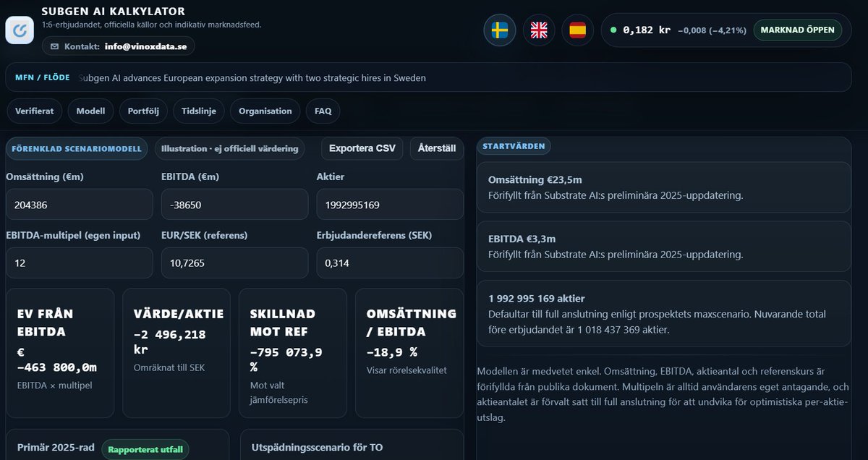Focus the Erbjudandereferens (SEK) input field
Image resolution: width=868 pixels, height=460 pixels.
click(x=390, y=263)
